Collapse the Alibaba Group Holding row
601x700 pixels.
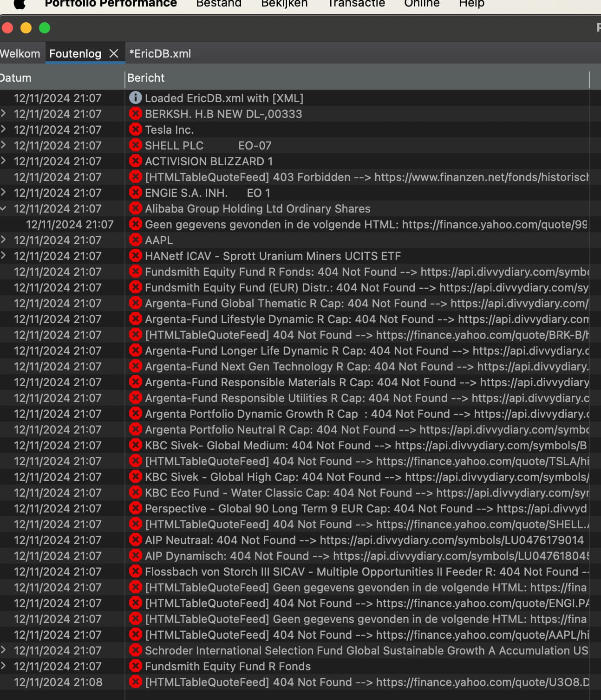pyautogui.click(x=4, y=208)
